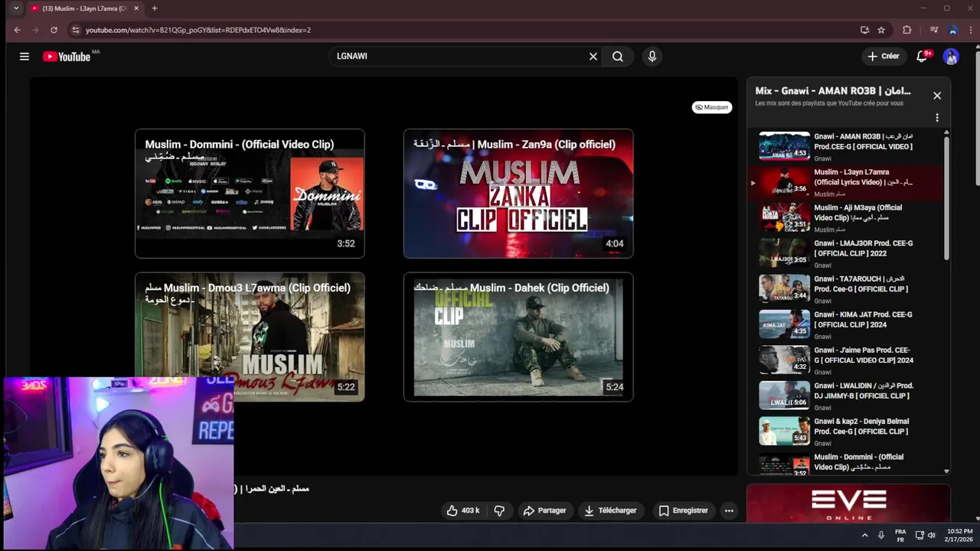Image resolution: width=980 pixels, height=551 pixels.
Task: Open playlist panel more options
Action: coord(937,118)
